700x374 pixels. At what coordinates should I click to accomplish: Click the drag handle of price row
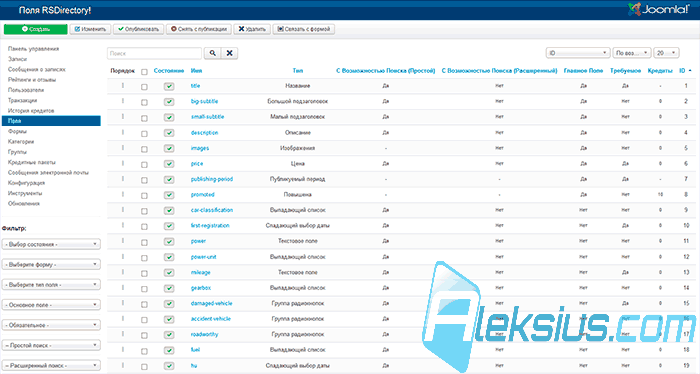pos(123,163)
